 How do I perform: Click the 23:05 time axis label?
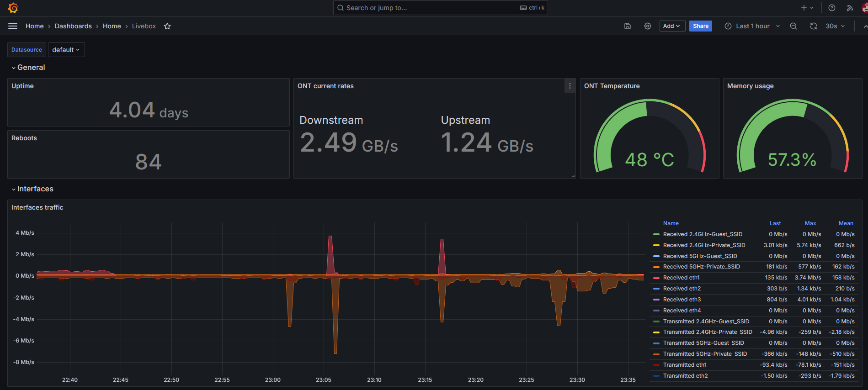(x=324, y=380)
